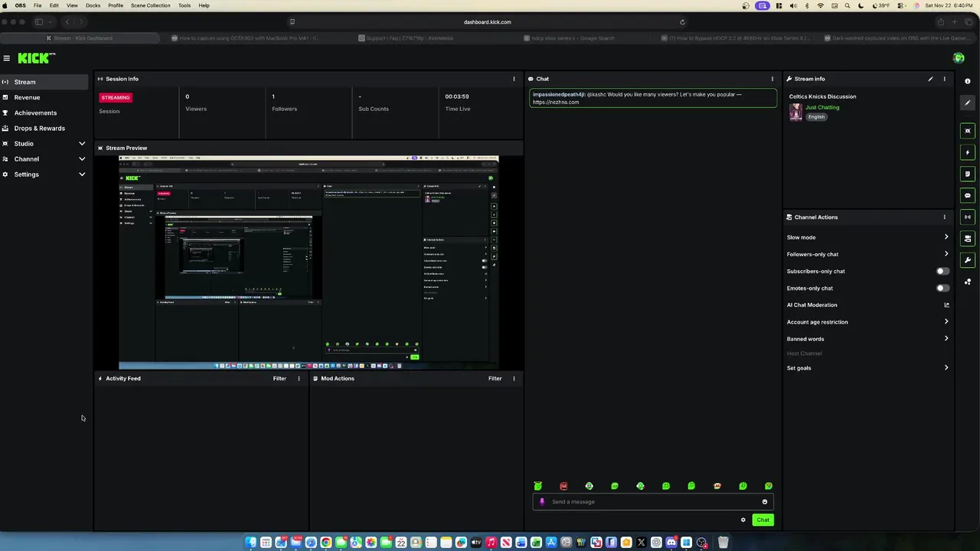Click the Kick logo
The height and width of the screenshot is (551, 980).
37,58
